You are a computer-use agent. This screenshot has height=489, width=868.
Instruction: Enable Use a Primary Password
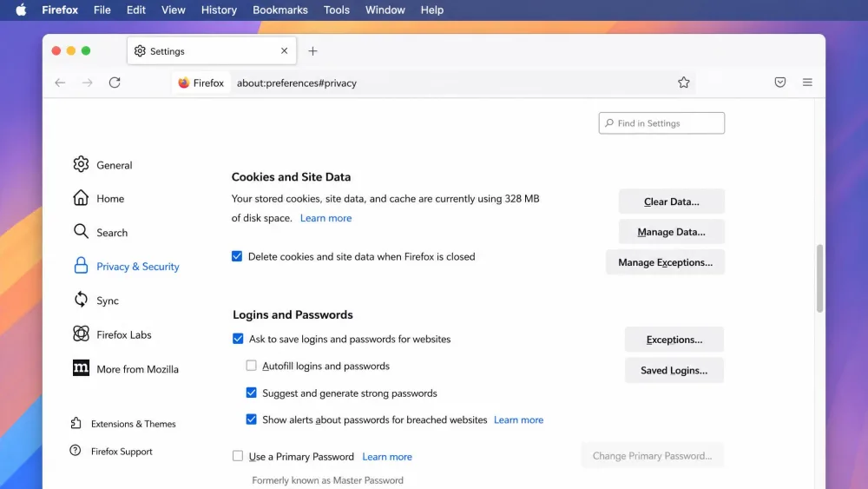click(x=238, y=456)
